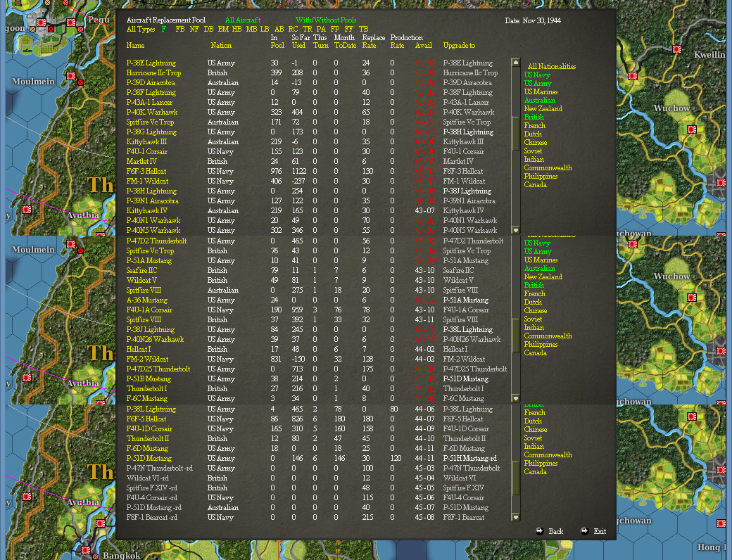Image resolution: width=732 pixels, height=560 pixels.
Task: Select the All Types filter
Action: (x=141, y=29)
